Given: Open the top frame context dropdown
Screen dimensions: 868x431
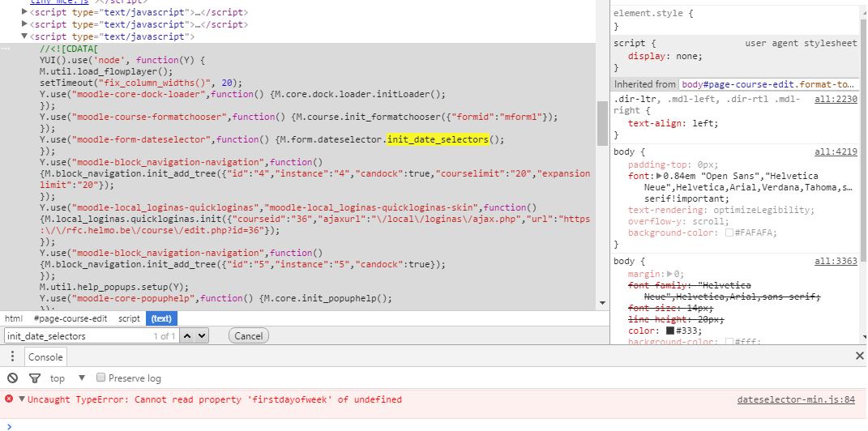Looking at the screenshot, I should [x=68, y=378].
